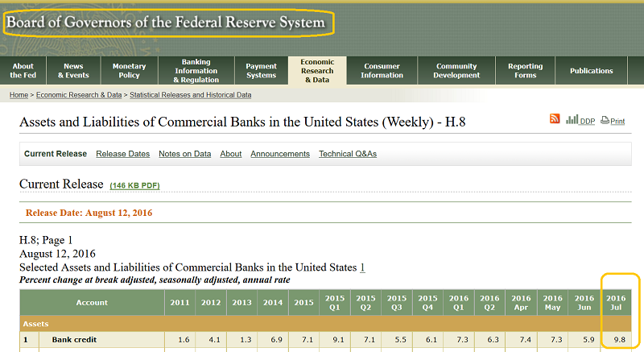The height and width of the screenshot is (352, 644).
Task: Open the About the Fed menu
Action: pyautogui.click(x=23, y=71)
